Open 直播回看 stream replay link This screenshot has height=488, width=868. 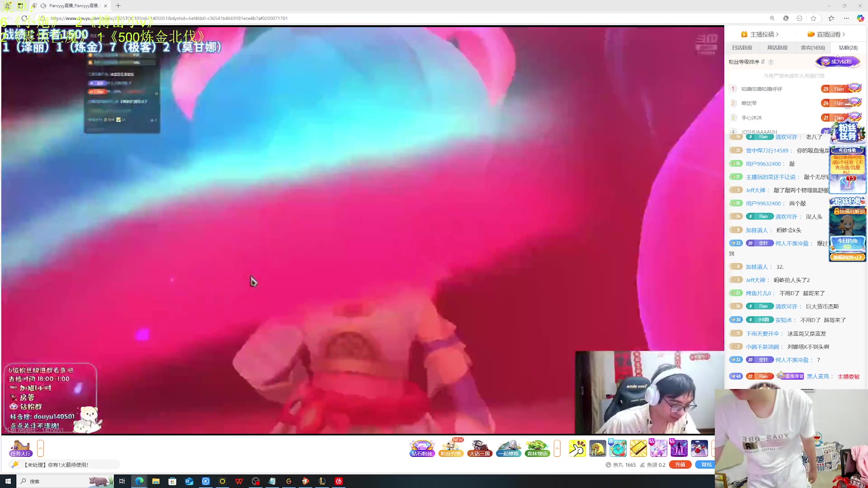(x=826, y=34)
